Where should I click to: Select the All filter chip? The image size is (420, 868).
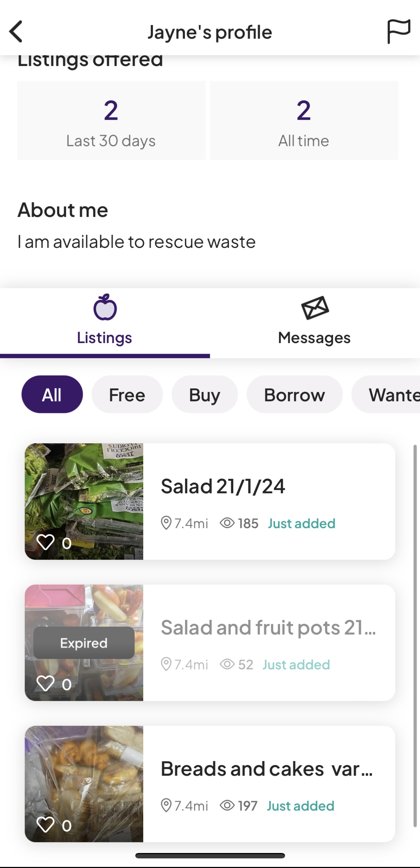[x=52, y=394]
